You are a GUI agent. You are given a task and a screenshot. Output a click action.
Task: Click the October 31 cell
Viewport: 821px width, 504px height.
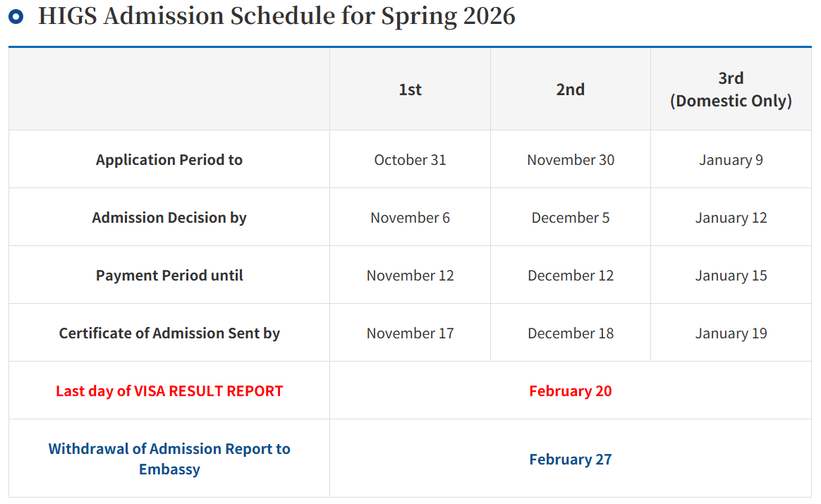(x=410, y=160)
